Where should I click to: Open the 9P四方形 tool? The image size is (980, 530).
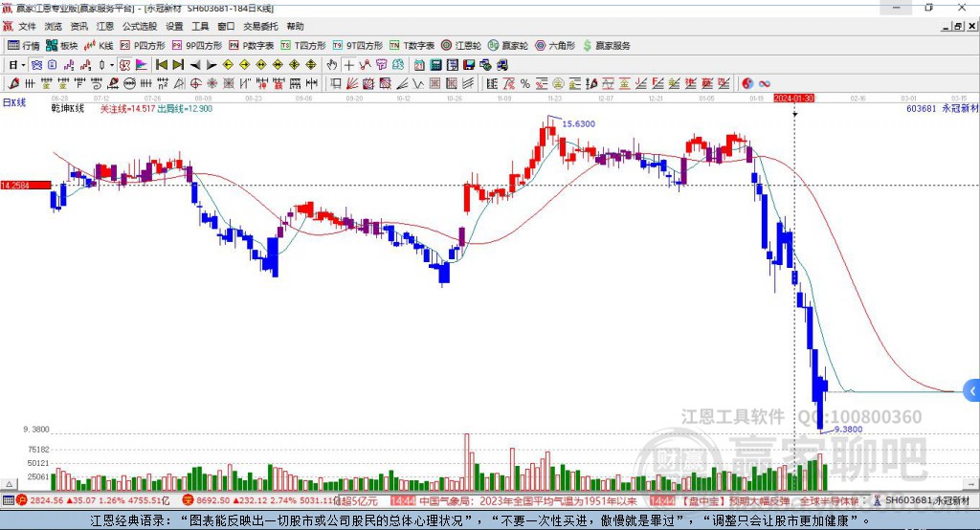(x=197, y=46)
